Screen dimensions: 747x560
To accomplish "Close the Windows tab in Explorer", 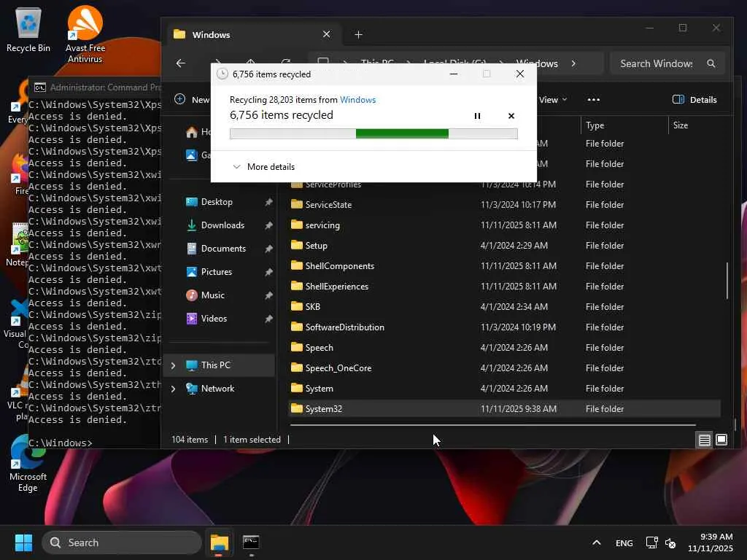I will click(326, 34).
